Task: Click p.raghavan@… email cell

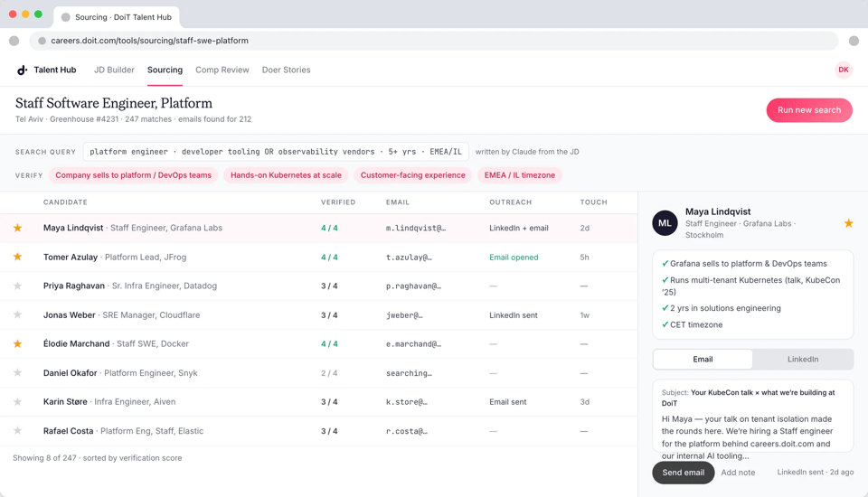Action: 413,286
